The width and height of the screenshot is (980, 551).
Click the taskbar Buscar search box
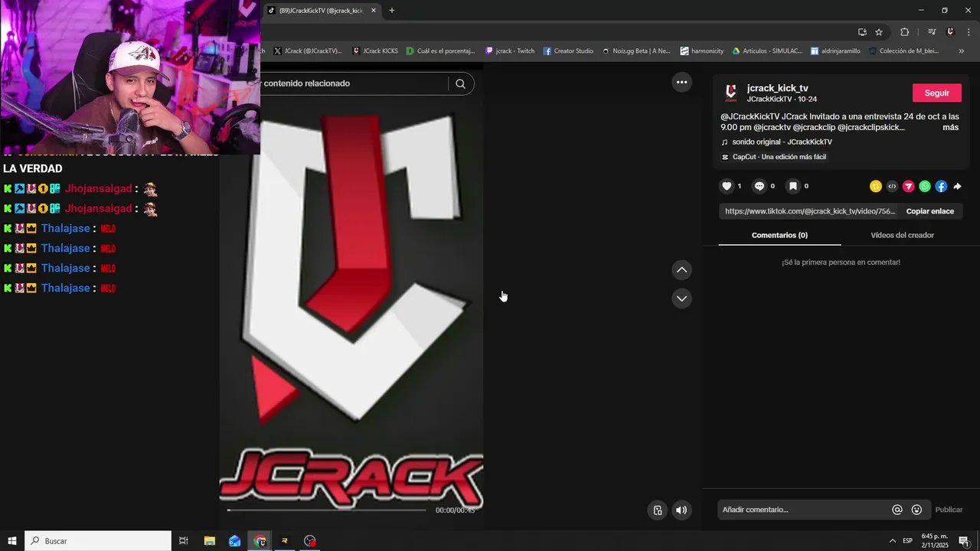[98, 541]
